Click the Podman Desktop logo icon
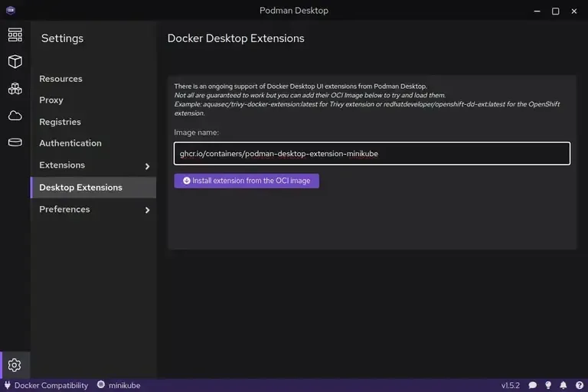The image size is (588, 392). [x=11, y=10]
